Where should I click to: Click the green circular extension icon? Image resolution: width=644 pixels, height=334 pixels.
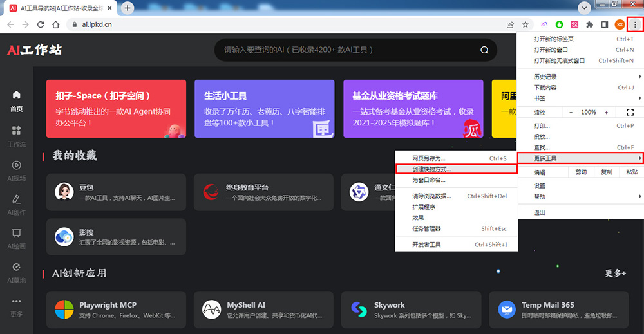pyautogui.click(x=560, y=24)
